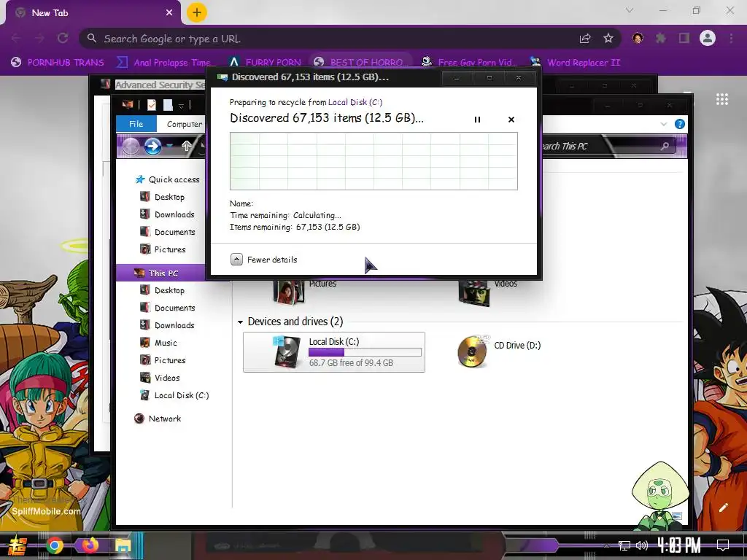
Task: Open the tab search dropdown in Chrome
Action: click(x=630, y=10)
